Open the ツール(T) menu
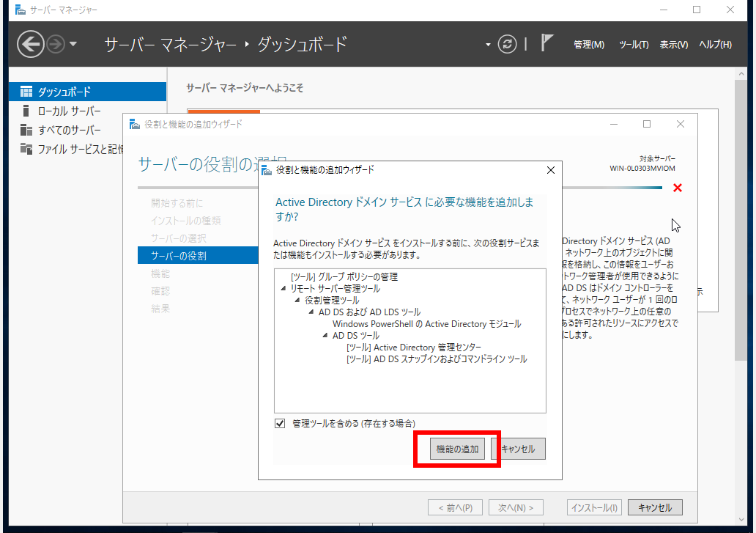The image size is (756, 533). click(634, 45)
